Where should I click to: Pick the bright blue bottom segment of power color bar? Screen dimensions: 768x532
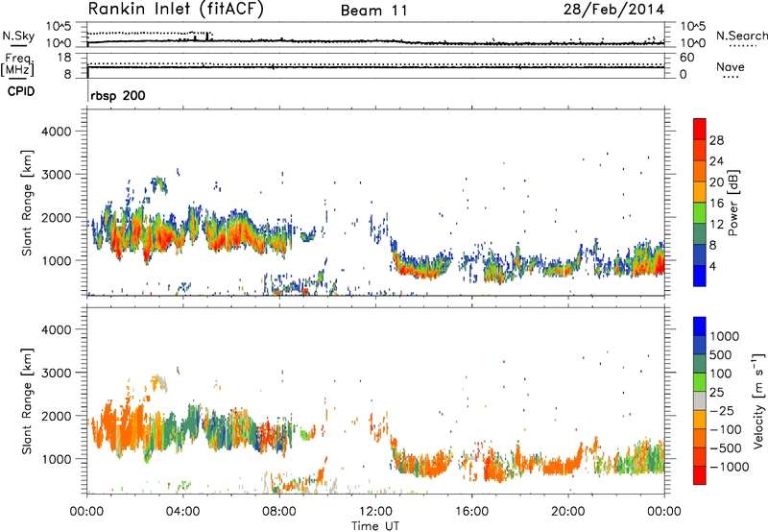tap(700, 277)
